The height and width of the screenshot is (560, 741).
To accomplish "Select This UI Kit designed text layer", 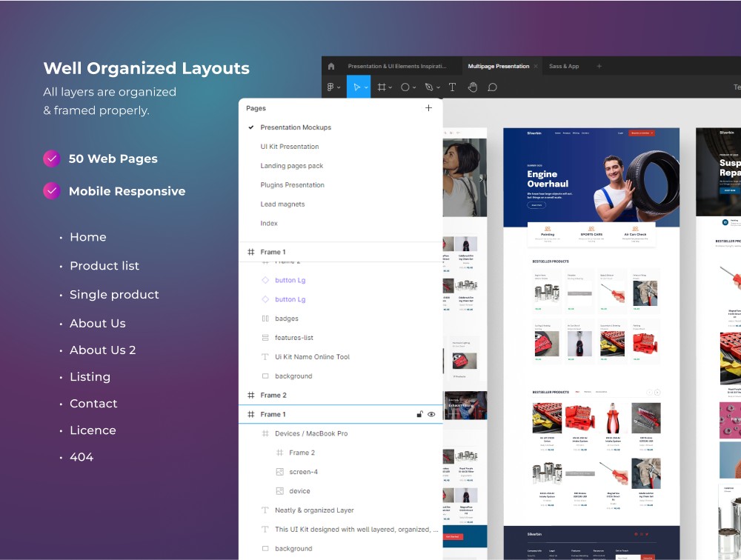I will (356, 530).
